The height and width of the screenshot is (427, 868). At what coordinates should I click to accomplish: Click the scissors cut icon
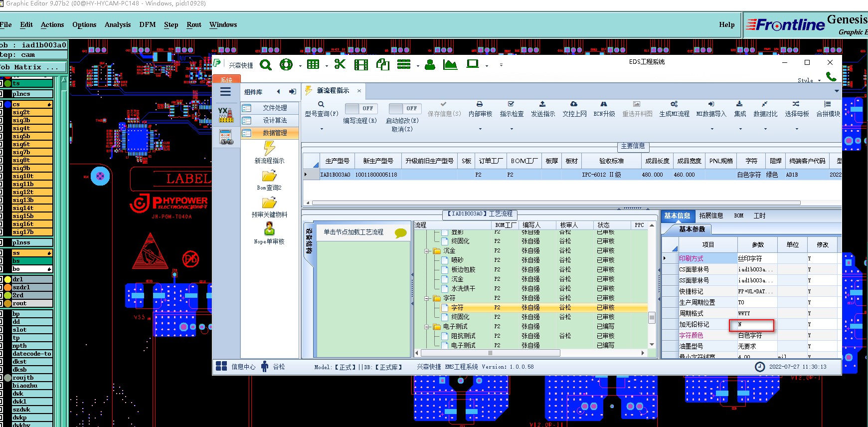click(340, 64)
